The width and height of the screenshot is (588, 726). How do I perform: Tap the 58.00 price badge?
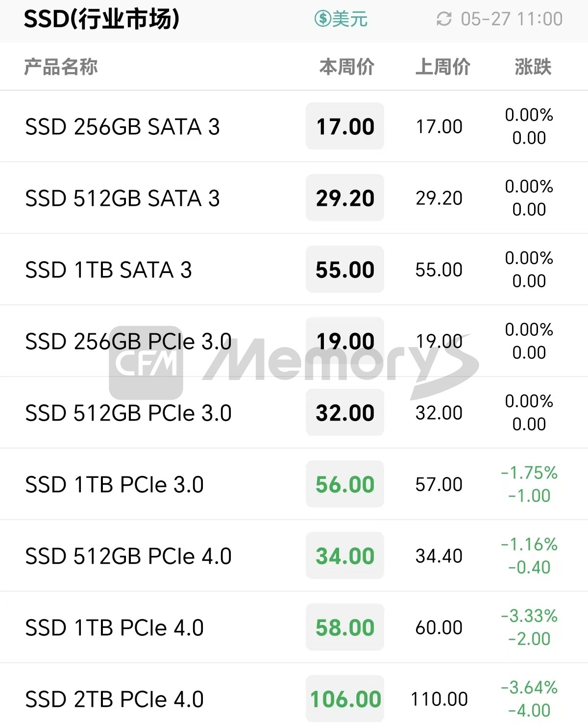(345, 627)
